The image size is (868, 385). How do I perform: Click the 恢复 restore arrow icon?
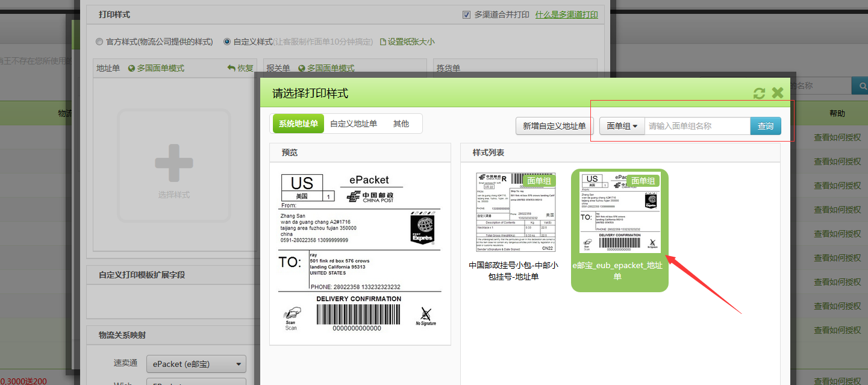point(231,68)
